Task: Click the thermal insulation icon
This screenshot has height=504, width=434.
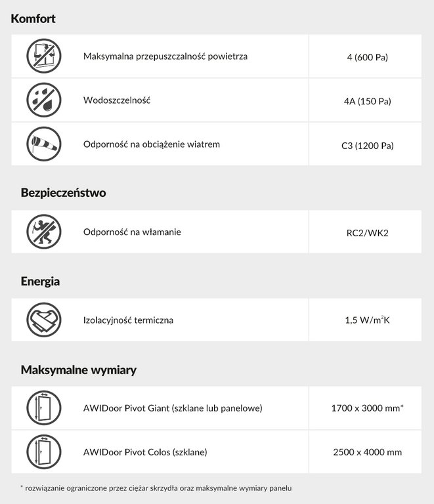Action: pos(43,320)
